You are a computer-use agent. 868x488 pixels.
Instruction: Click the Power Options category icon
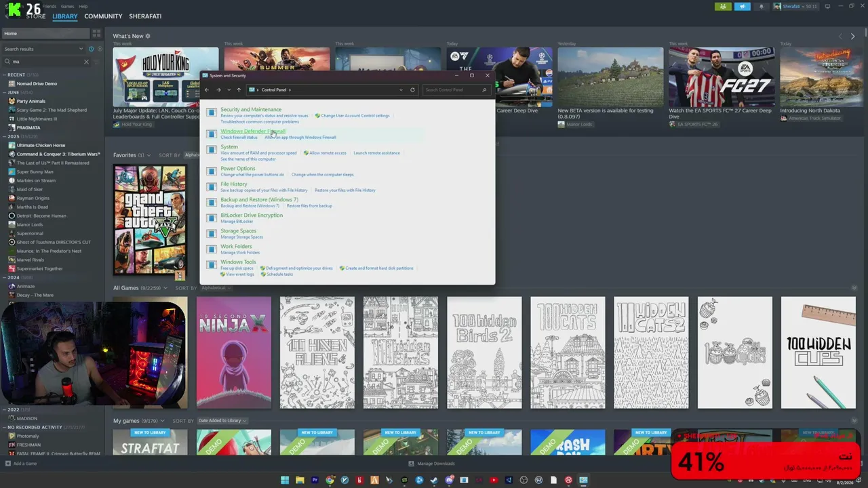[212, 171]
